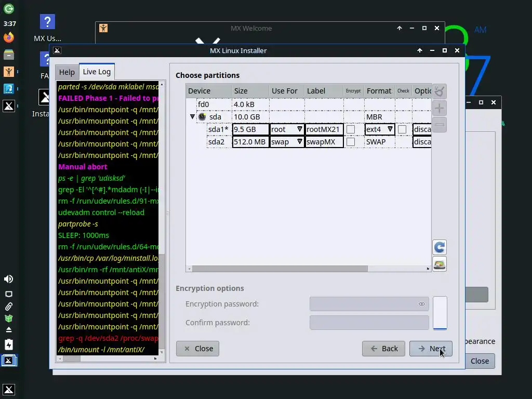Viewport: 532px width, 399px height.
Task: Click the live log vertical scrollbar
Action: [162, 302]
